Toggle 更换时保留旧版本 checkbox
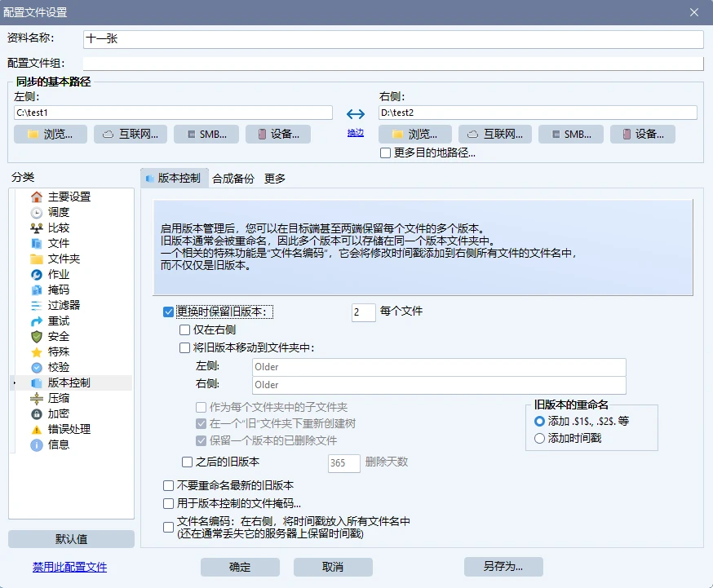The height and width of the screenshot is (588, 713). pyautogui.click(x=168, y=312)
